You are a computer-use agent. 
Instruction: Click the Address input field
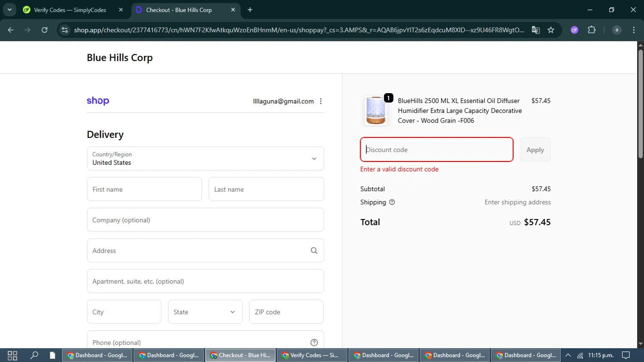coord(205,250)
